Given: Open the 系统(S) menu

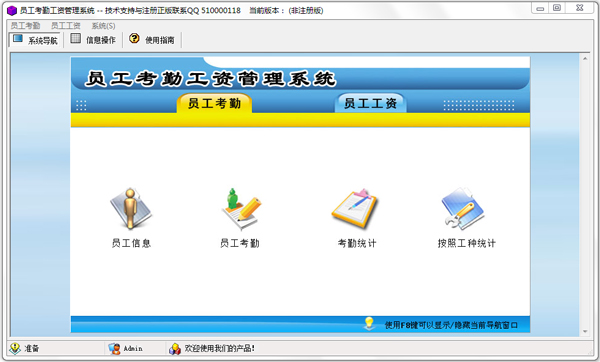Looking at the screenshot, I should [103, 26].
